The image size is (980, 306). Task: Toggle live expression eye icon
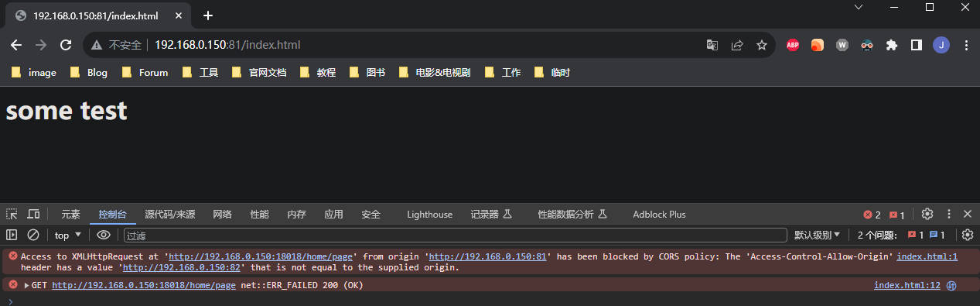[103, 235]
